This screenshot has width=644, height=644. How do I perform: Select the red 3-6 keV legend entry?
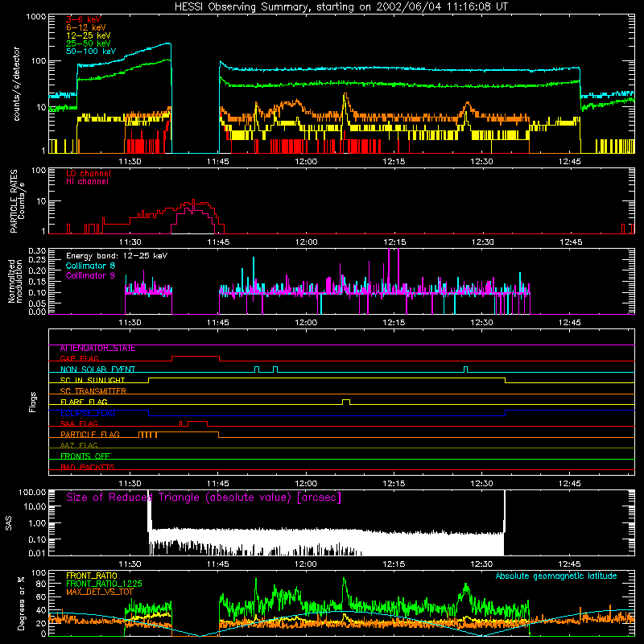click(x=84, y=19)
